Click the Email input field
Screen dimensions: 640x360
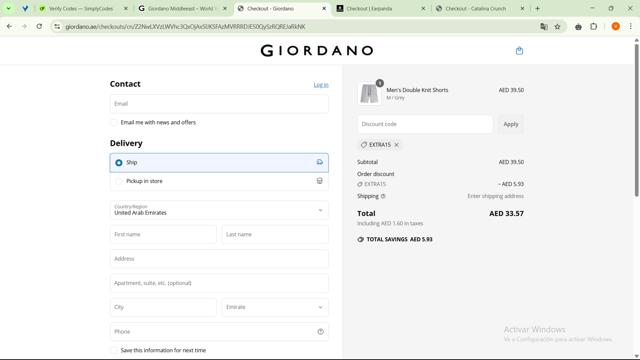tap(219, 104)
